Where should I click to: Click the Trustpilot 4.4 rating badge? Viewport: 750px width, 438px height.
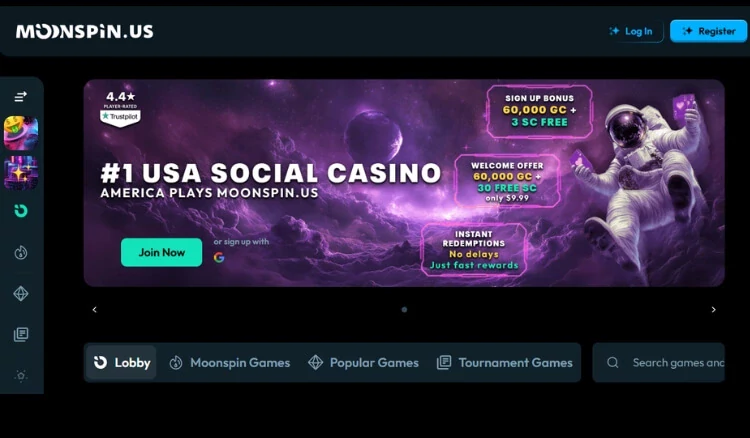point(120,110)
